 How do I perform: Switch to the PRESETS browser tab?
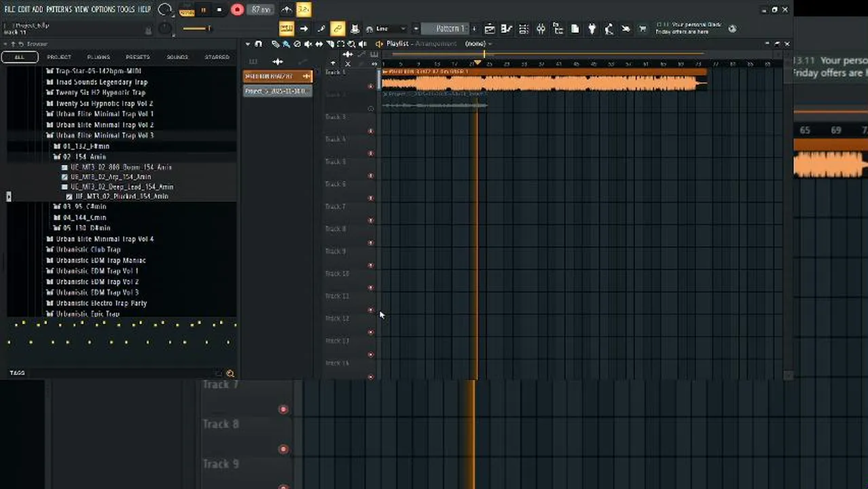click(137, 57)
